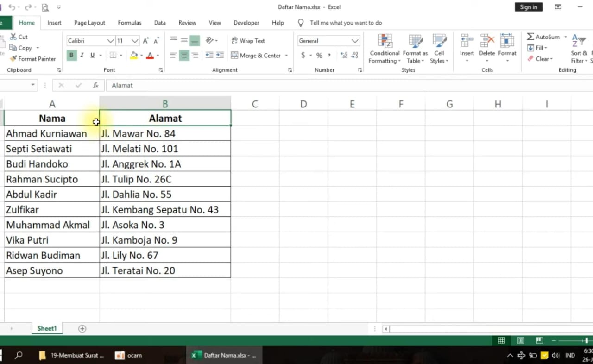
Task: Click the Insert Function fx icon
Action: pyautogui.click(x=95, y=85)
